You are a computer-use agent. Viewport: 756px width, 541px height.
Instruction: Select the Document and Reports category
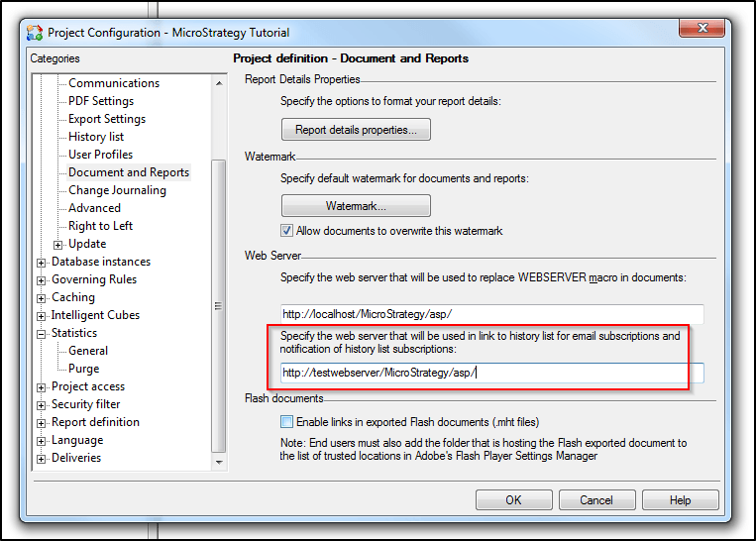click(129, 172)
